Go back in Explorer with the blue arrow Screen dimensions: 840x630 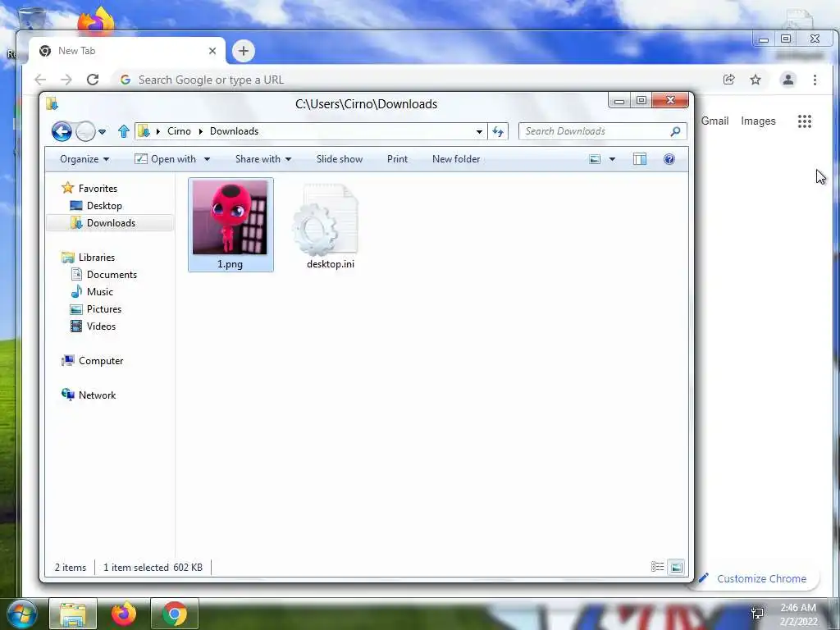tap(62, 131)
